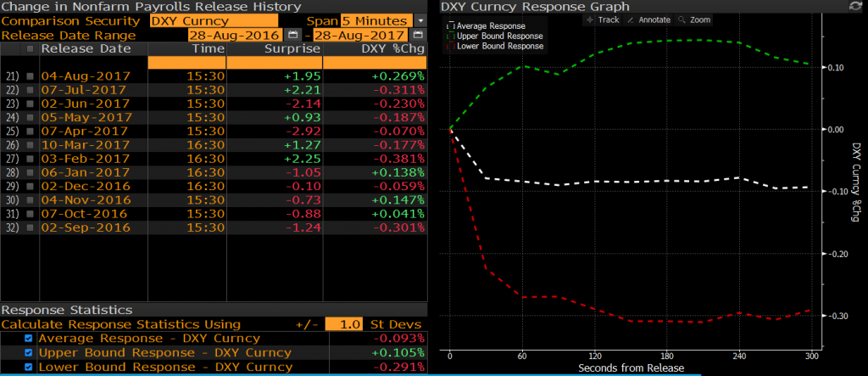Image resolution: width=868 pixels, height=376 pixels.
Task: Click the DXY change value +0.147%
Action: coord(398,200)
